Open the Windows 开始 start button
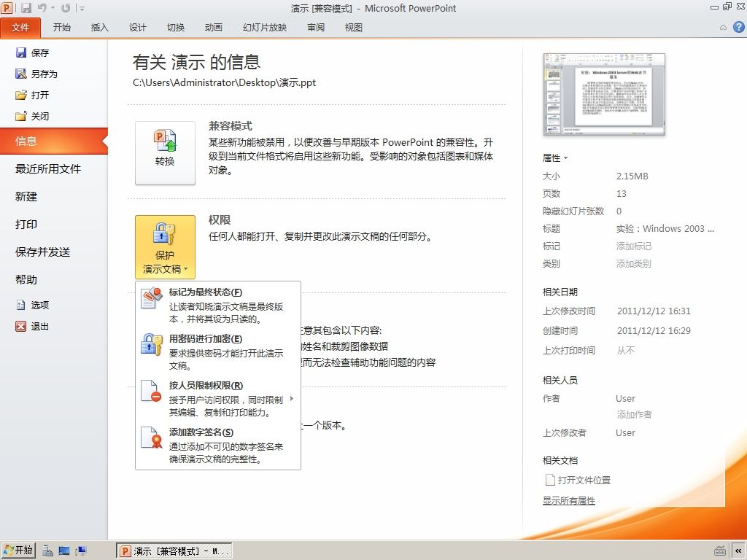Image resolution: width=747 pixels, height=560 pixels. 18,551
